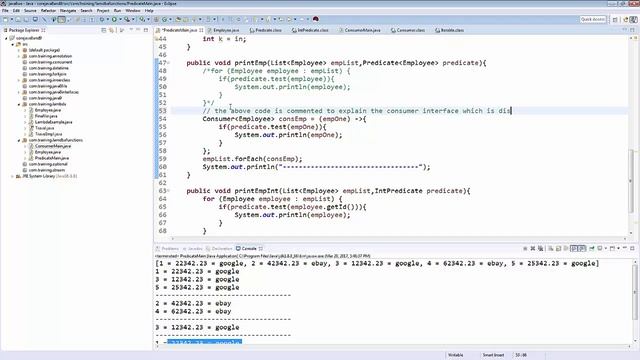Click the New file toolbar icon

click(5, 19)
